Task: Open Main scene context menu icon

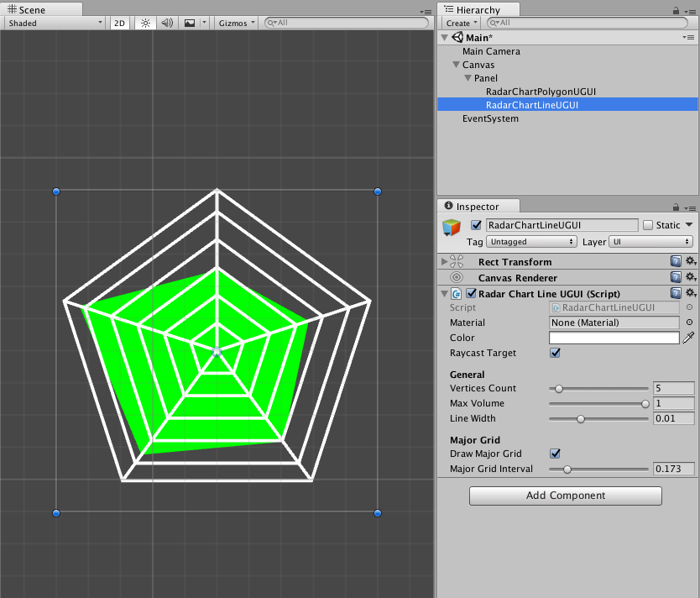Action: coord(689,38)
